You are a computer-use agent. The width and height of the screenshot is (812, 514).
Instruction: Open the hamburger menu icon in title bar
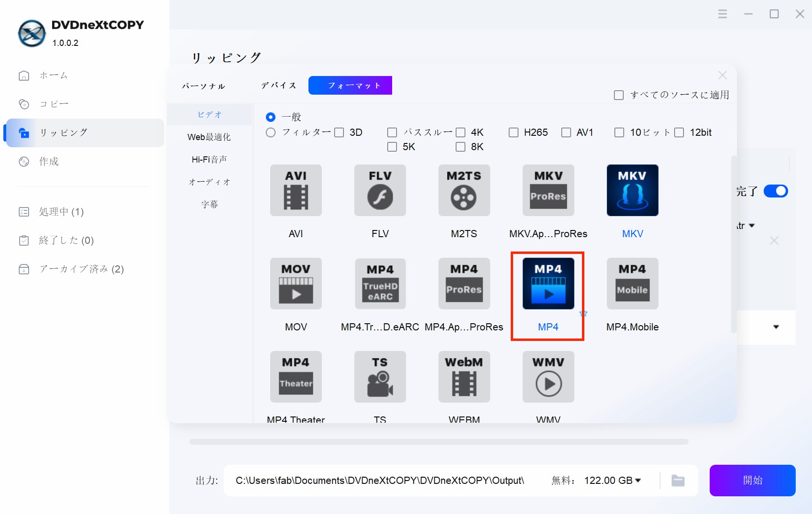(x=722, y=14)
